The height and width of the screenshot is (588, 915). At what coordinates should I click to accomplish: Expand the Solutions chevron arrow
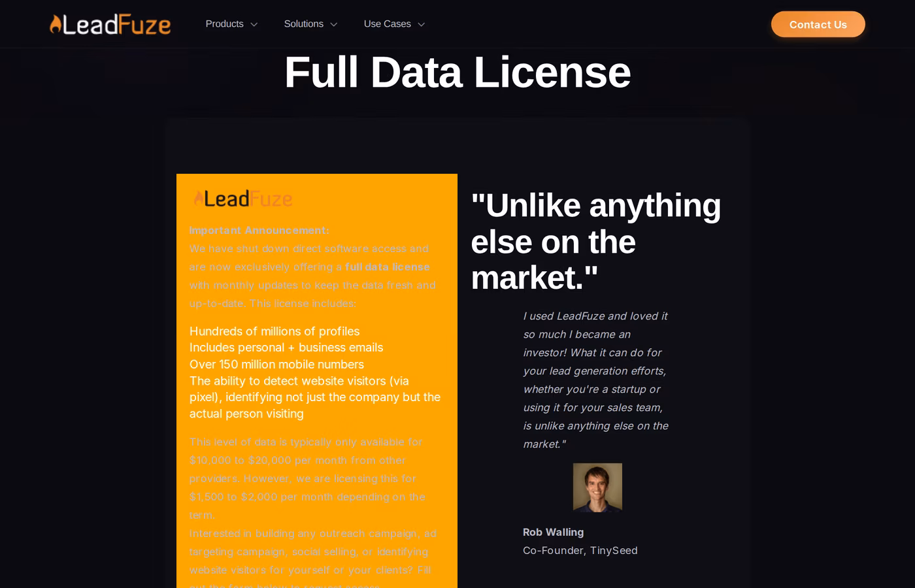[334, 25]
